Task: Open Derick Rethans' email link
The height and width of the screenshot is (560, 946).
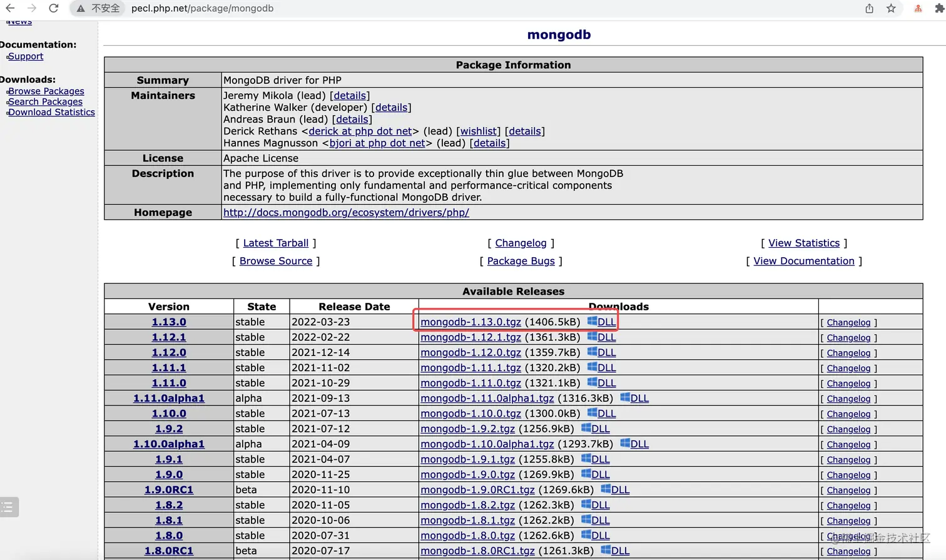Action: [360, 131]
